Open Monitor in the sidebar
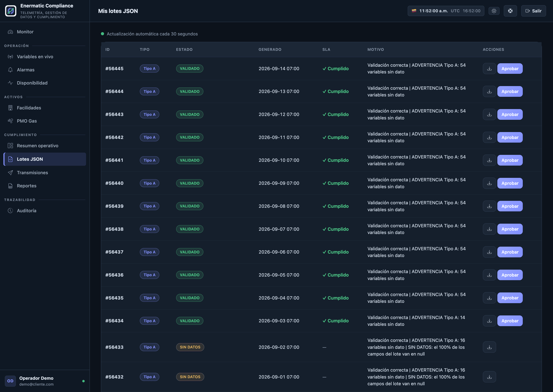The height and width of the screenshot is (392, 553). pyautogui.click(x=45, y=32)
